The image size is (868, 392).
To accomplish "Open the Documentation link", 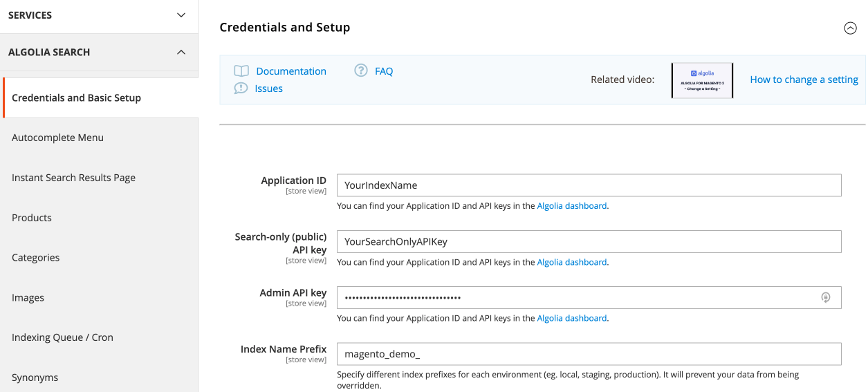I will pos(291,71).
